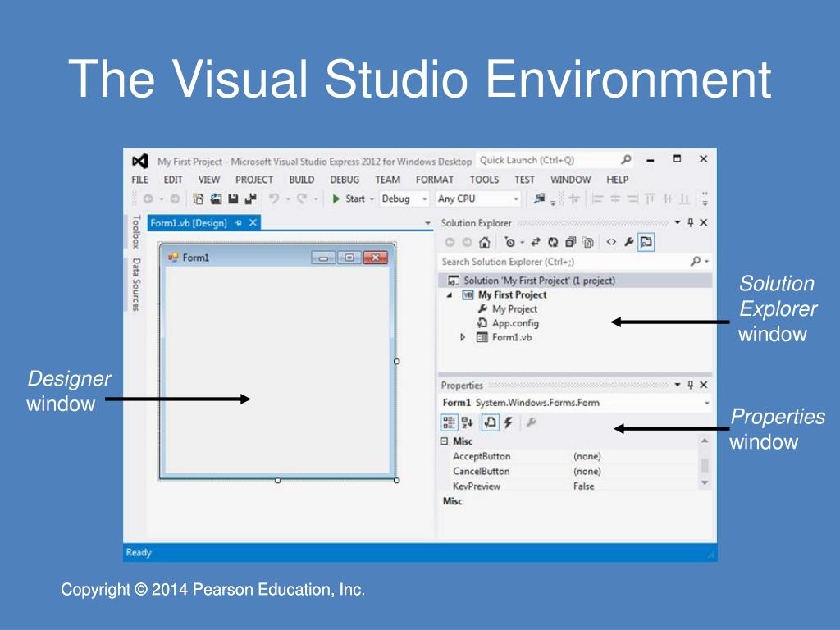Click the Align Rights layout icon
The image size is (840, 630).
tap(632, 199)
